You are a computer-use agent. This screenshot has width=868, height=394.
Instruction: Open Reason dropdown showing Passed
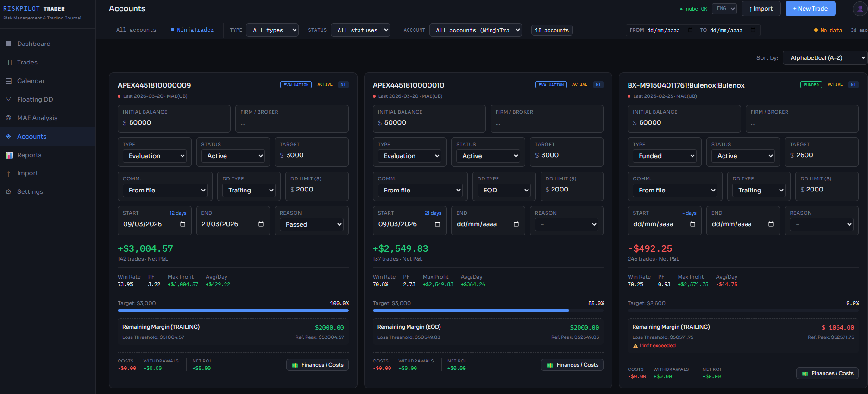[x=311, y=225]
